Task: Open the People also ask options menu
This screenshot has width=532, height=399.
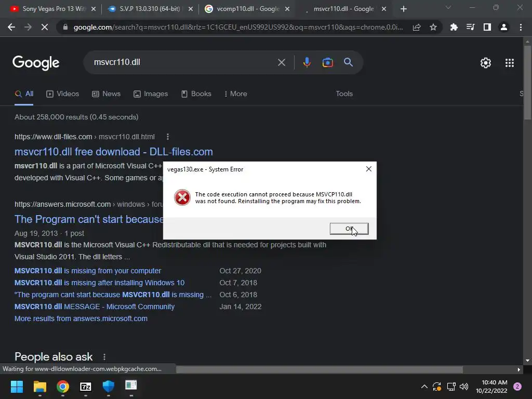Action: pyautogui.click(x=104, y=357)
